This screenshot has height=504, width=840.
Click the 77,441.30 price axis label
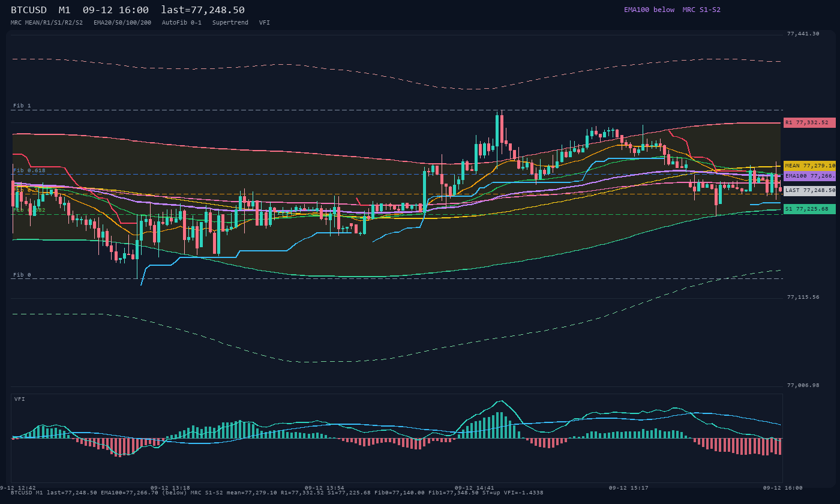(x=803, y=34)
